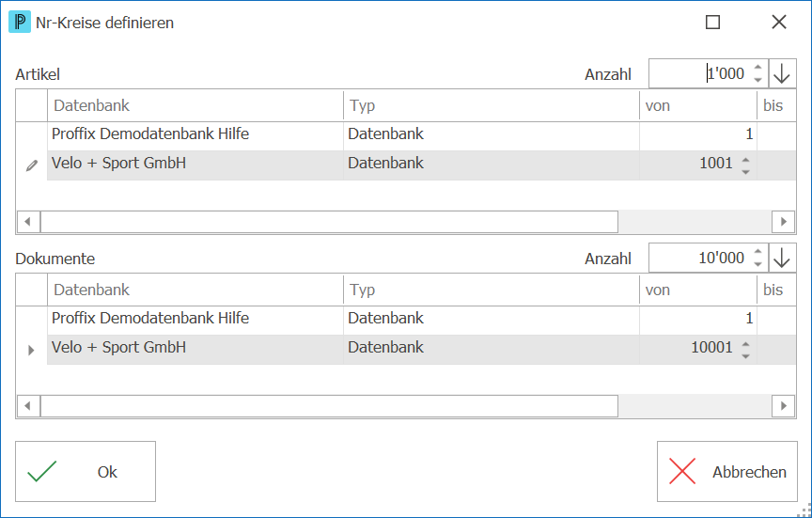Sort Dokumente table by Datenbank column
Image resolution: width=812 pixels, height=518 pixels.
pos(195,290)
